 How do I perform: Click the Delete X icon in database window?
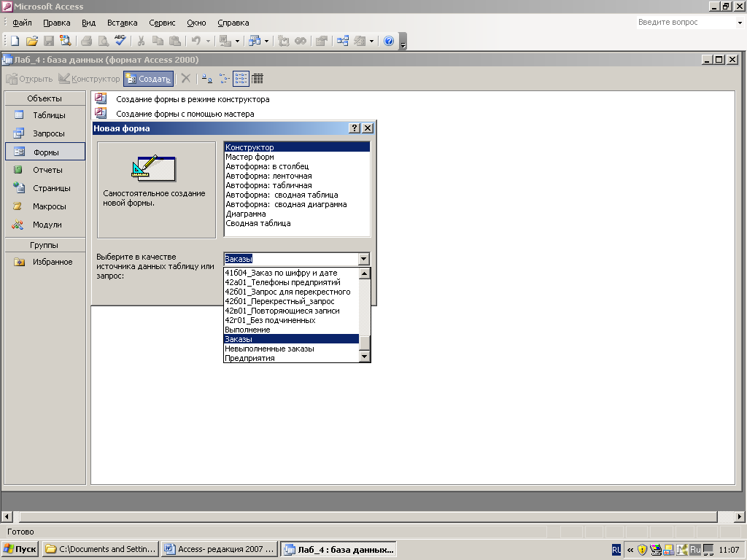[x=186, y=79]
